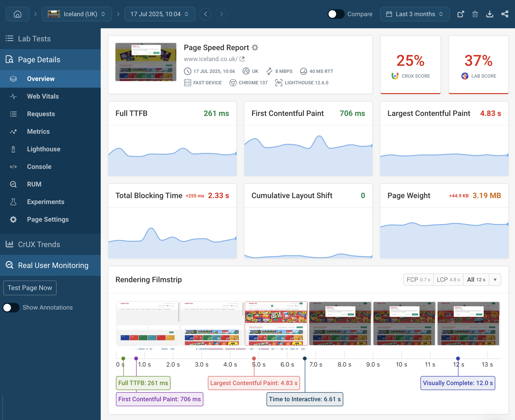The height and width of the screenshot is (420, 515).
Task: Open Real User Monitoring
Action: click(x=50, y=265)
